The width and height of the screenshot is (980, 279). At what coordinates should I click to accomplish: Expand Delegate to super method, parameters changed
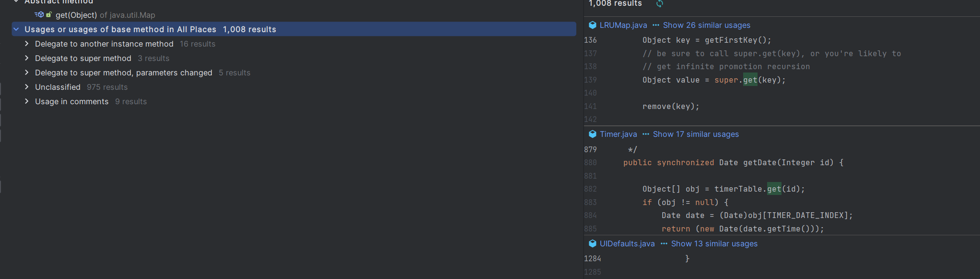(x=27, y=73)
